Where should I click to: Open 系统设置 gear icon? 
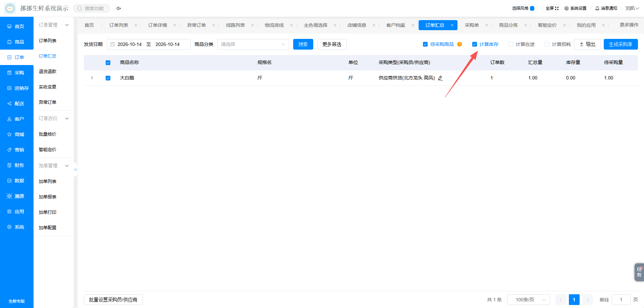coord(567,8)
